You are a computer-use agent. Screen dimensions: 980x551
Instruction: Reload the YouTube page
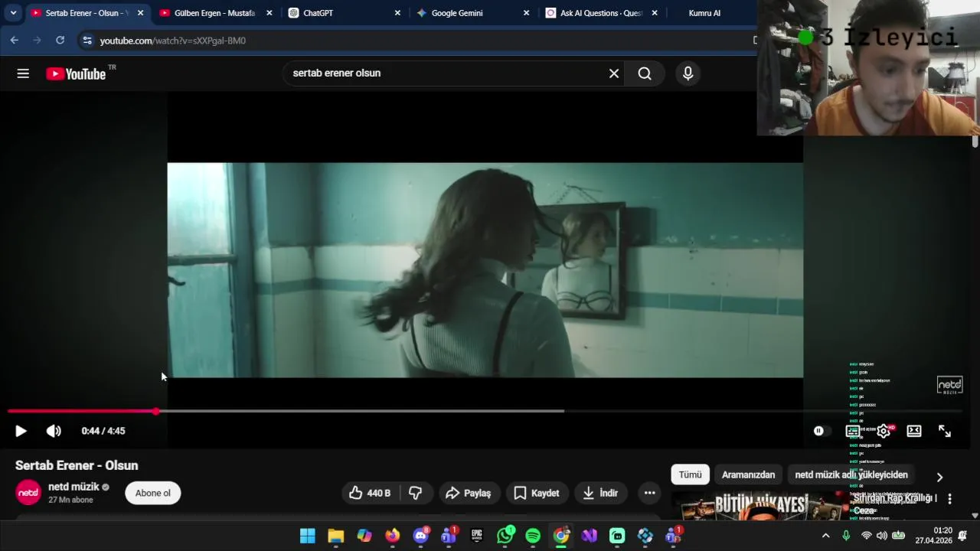coord(60,41)
